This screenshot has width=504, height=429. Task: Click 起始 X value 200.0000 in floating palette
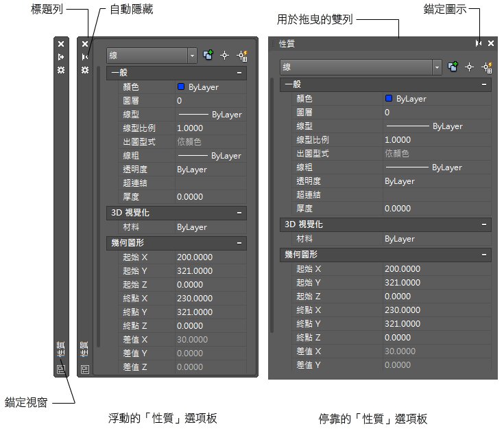point(211,257)
